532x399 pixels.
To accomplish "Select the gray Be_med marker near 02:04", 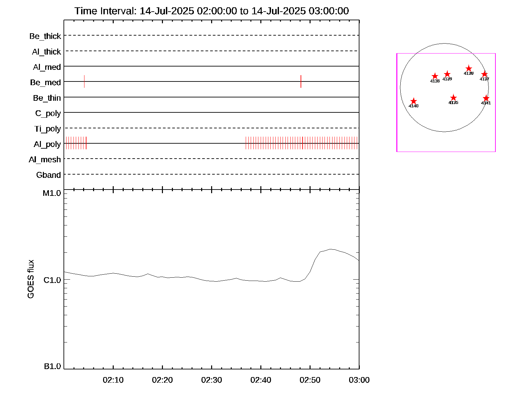I will click(x=84, y=81).
